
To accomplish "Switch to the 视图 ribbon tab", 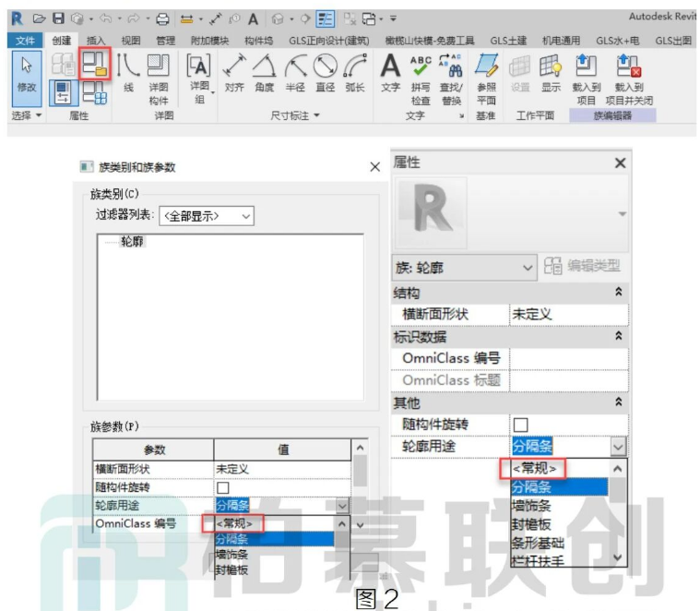I will (x=130, y=41).
